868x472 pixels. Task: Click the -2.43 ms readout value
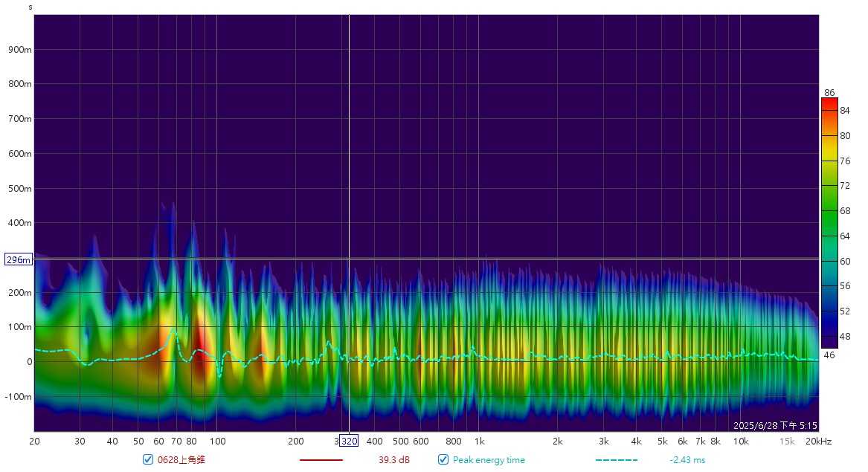click(x=687, y=460)
